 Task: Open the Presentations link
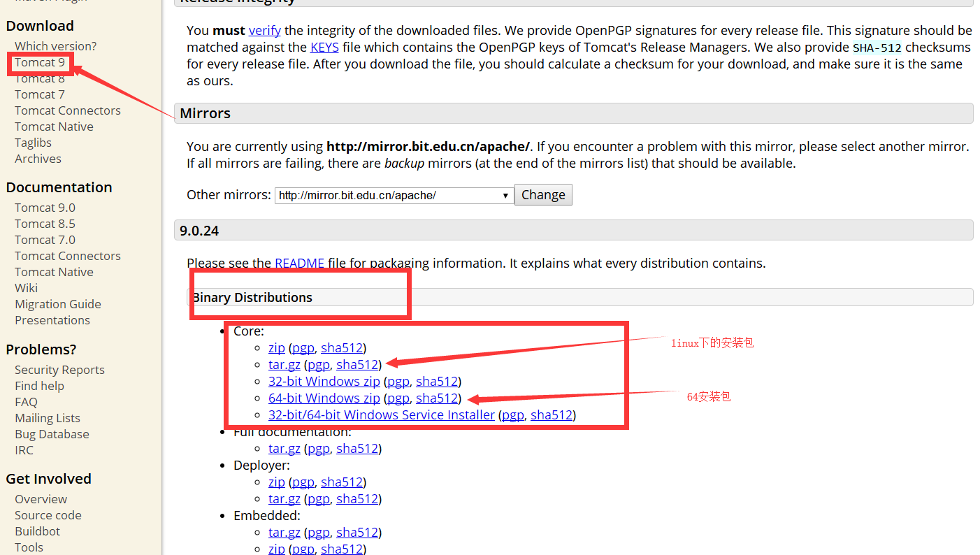[52, 320]
